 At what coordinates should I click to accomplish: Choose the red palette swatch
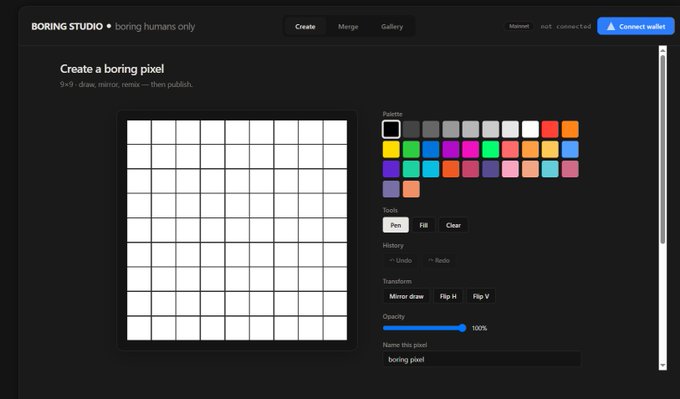click(x=550, y=129)
